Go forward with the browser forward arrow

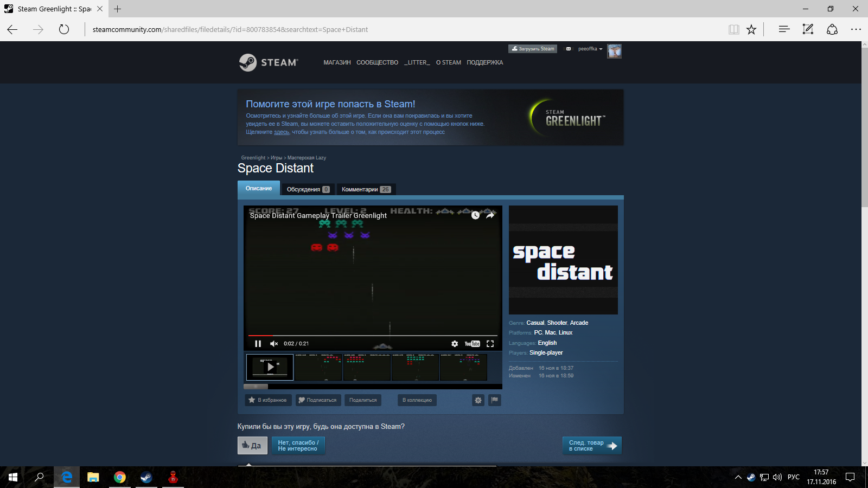38,29
